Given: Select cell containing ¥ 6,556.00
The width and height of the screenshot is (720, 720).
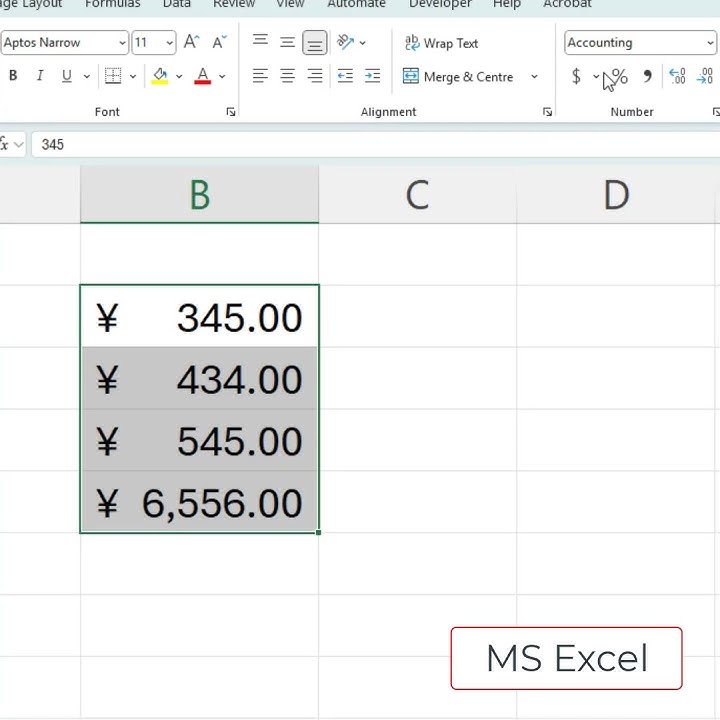Looking at the screenshot, I should coord(199,502).
